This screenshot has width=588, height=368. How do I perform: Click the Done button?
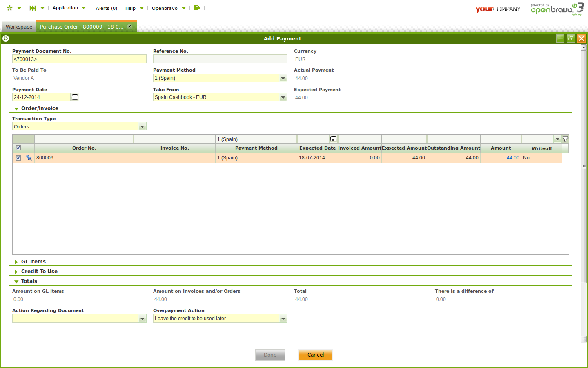(270, 355)
